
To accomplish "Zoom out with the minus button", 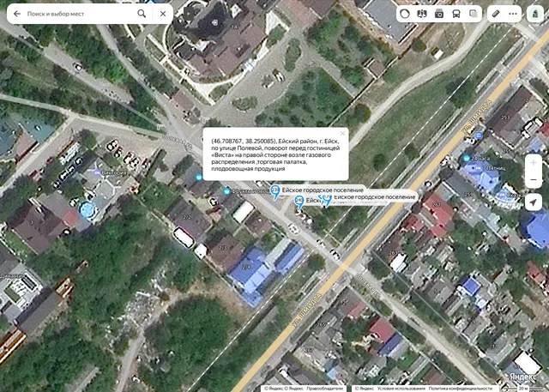I will 534,179.
